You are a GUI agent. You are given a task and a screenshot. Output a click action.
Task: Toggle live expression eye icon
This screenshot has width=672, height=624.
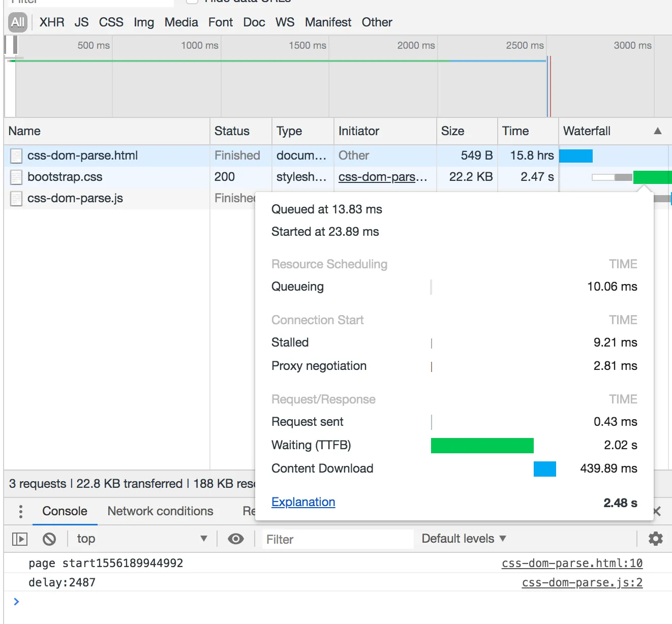click(x=236, y=539)
